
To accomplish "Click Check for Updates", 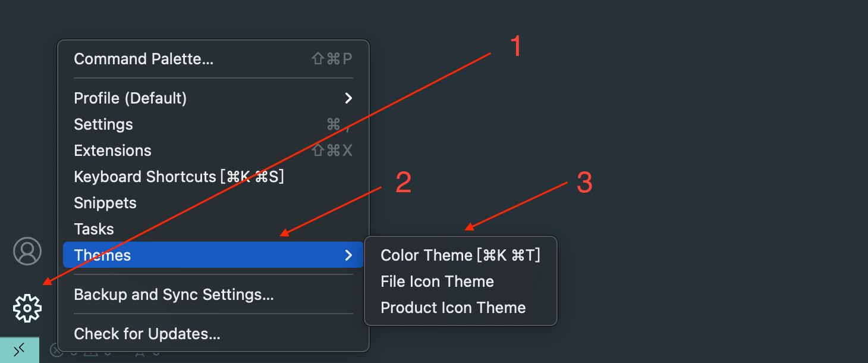I will point(147,334).
